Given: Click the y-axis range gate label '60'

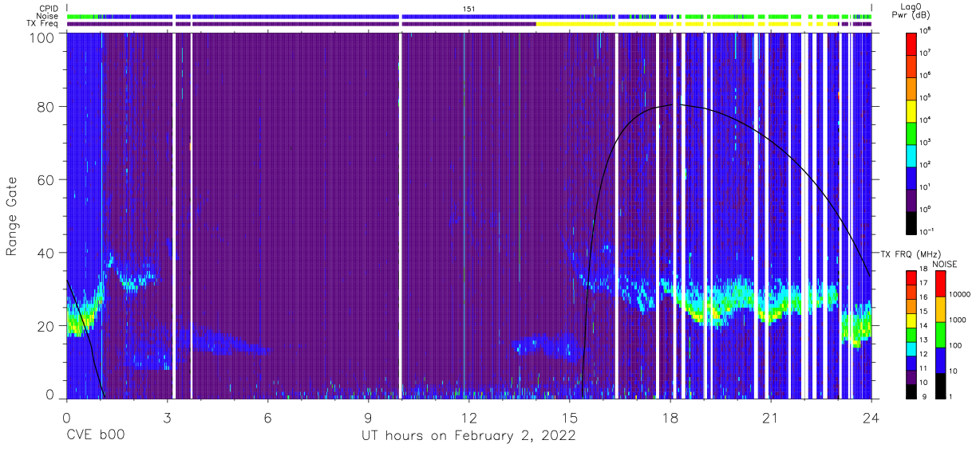Looking at the screenshot, I should click(45, 180).
